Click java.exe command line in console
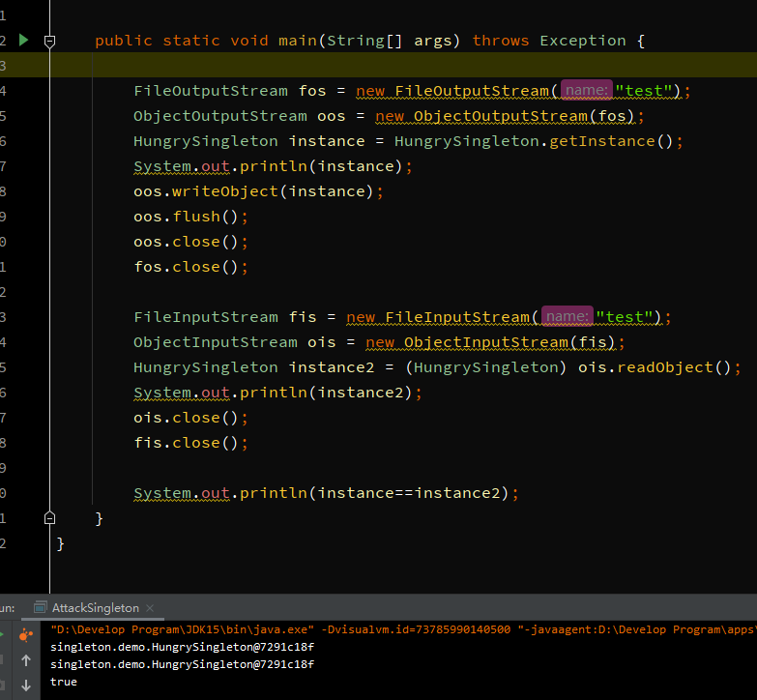Image resolution: width=757 pixels, height=700 pixels. point(403,629)
